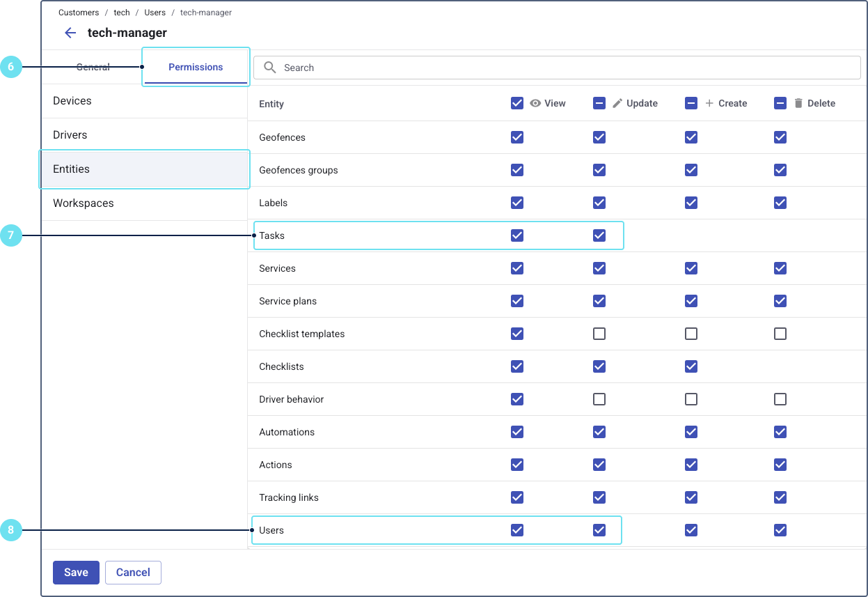Viewport: 868px width, 597px height.
Task: Toggle the Create column header checkbox
Action: [x=691, y=103]
